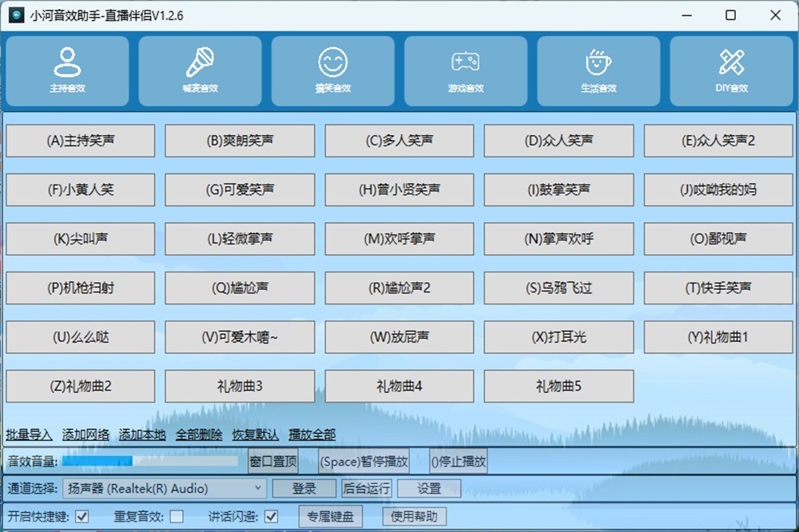Open the 游戏音效 gamepad category
This screenshot has height=532, width=799.
click(465, 70)
